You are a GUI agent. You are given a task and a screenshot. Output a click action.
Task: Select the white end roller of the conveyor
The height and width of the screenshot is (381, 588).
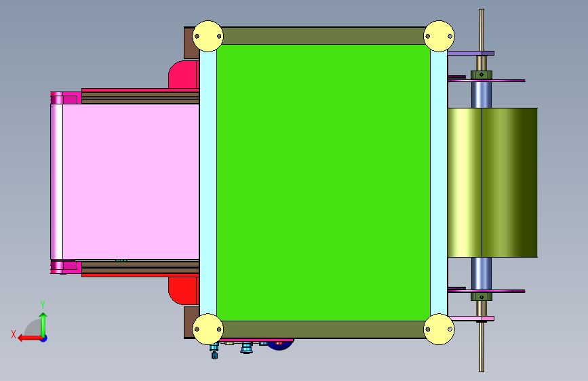(x=56, y=182)
